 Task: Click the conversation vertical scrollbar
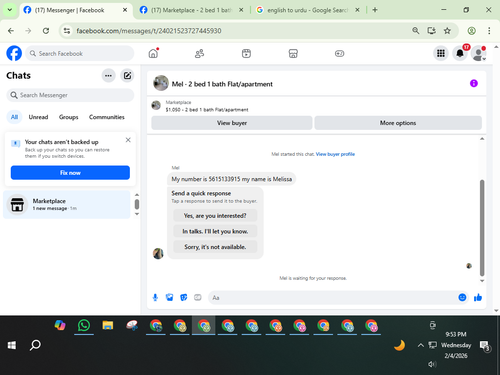[482, 228]
